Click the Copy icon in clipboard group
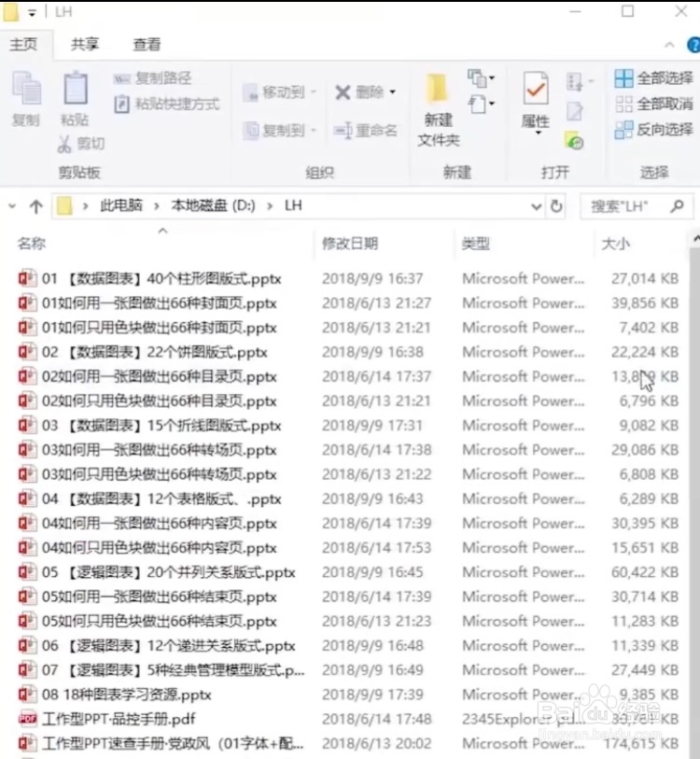700x759 pixels. tap(27, 88)
